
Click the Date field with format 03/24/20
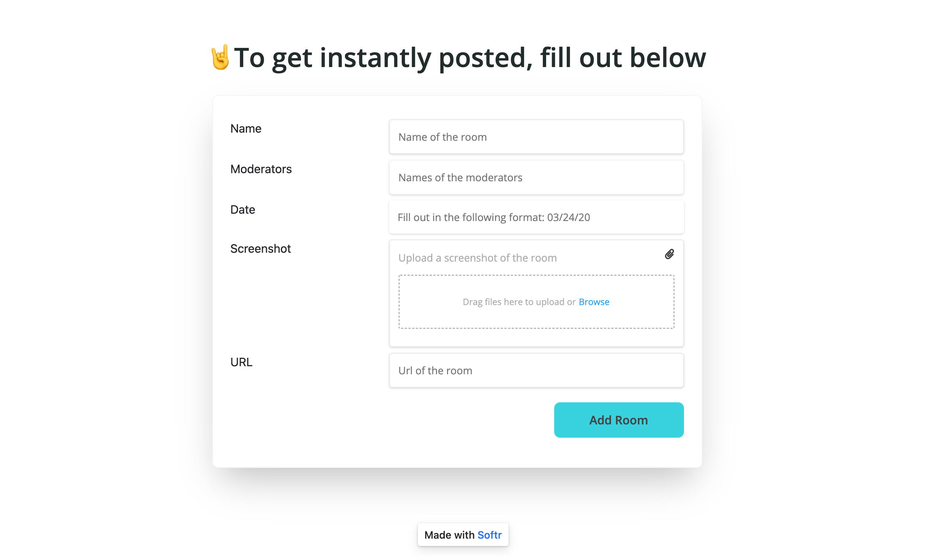536,217
